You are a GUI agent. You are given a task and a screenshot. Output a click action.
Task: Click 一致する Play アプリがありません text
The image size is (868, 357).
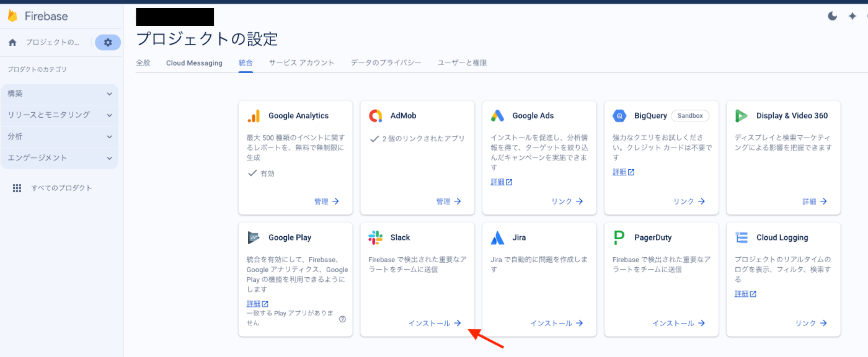coord(291,318)
